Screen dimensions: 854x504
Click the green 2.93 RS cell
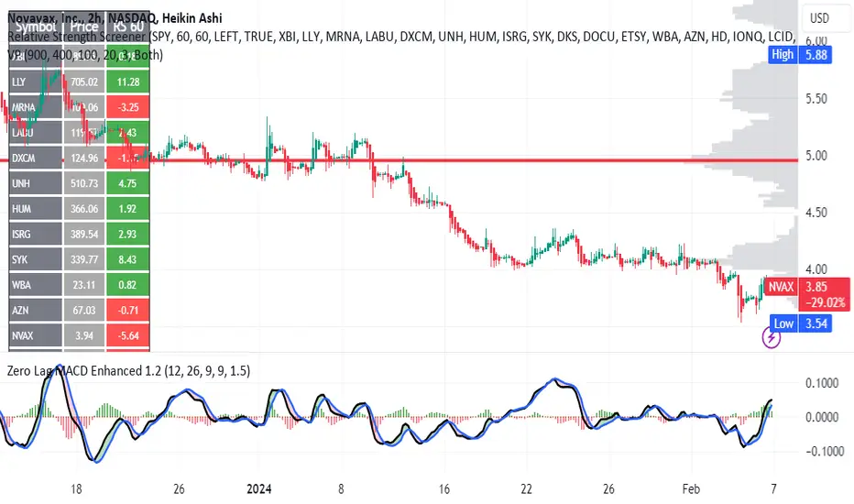coord(128,235)
